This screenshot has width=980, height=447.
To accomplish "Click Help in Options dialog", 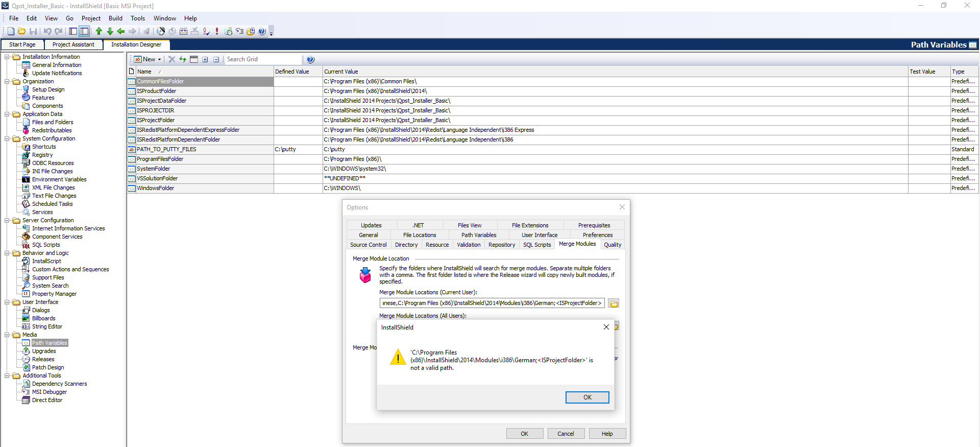I will 607,434.
